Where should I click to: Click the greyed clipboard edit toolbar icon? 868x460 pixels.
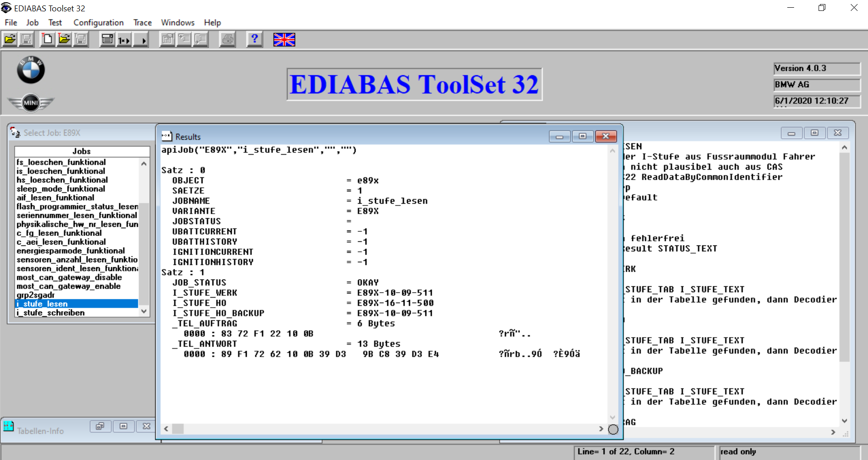pyautogui.click(x=167, y=39)
